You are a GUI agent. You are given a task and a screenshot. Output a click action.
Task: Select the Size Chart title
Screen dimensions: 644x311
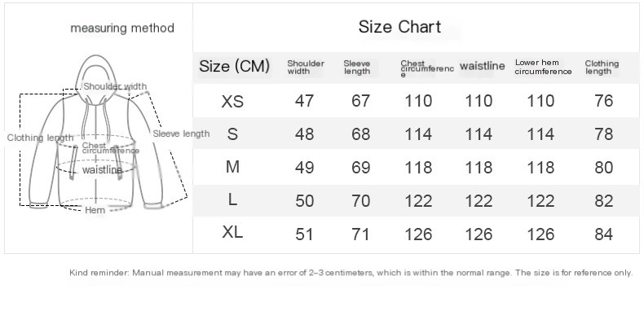click(399, 27)
